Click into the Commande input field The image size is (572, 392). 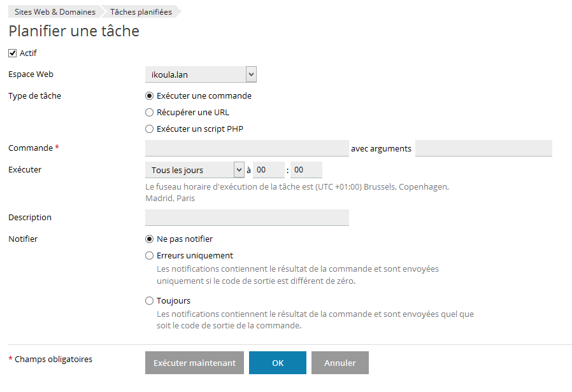[247, 148]
